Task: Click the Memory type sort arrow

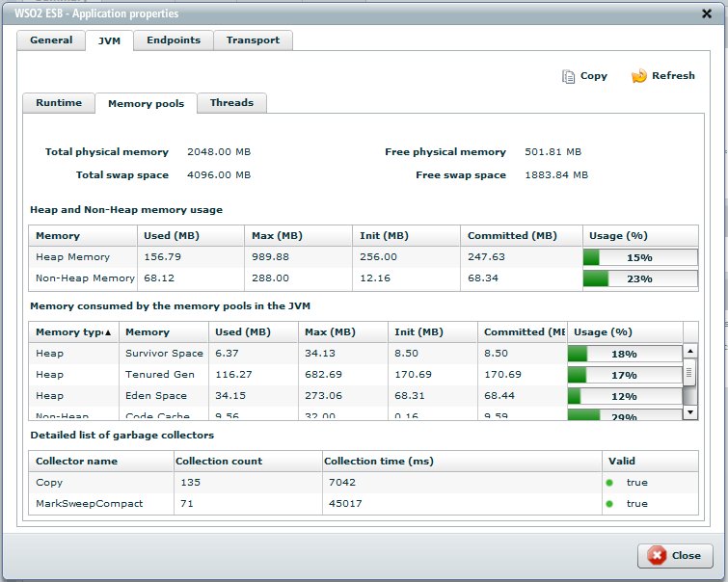Action: tap(108, 332)
